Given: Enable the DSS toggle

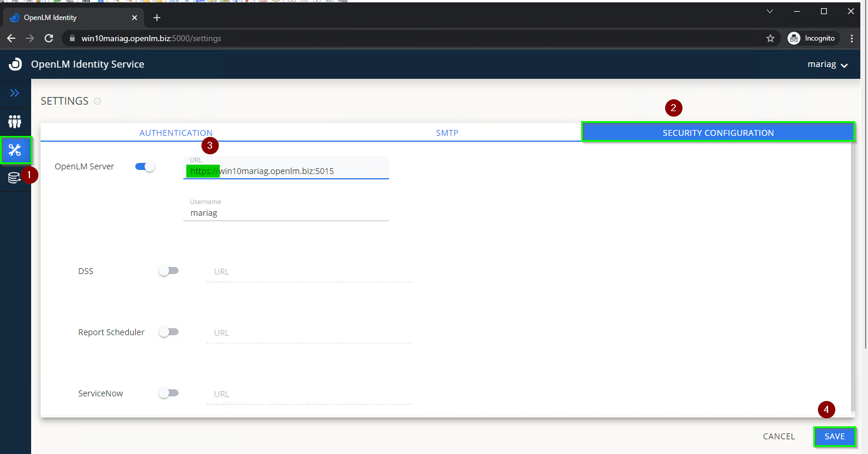Looking at the screenshot, I should pos(168,271).
